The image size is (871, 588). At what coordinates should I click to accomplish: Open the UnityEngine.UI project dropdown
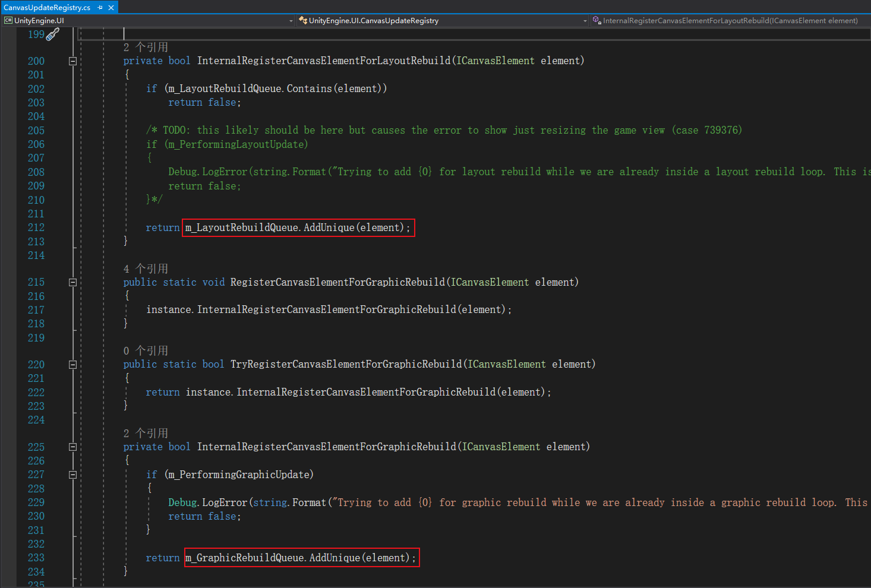tap(291, 21)
